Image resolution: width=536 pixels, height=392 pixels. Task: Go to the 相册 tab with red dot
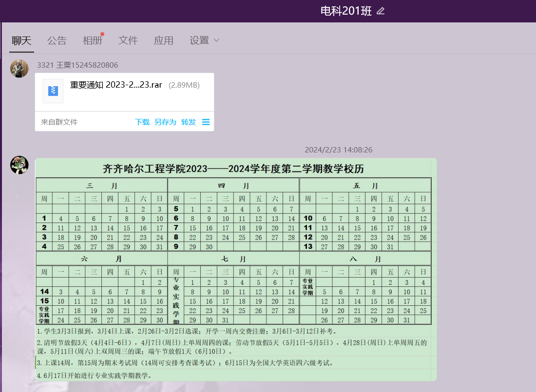click(92, 40)
